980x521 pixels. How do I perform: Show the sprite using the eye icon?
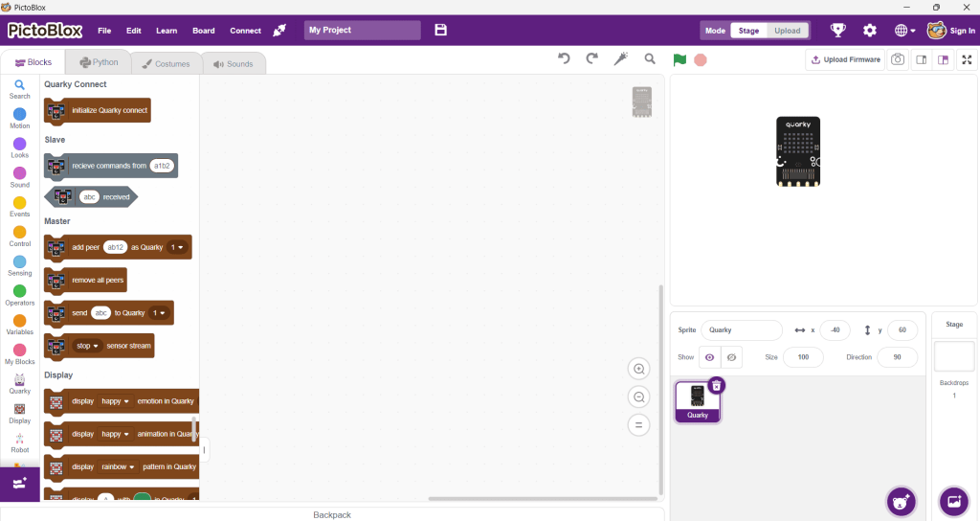coord(710,357)
